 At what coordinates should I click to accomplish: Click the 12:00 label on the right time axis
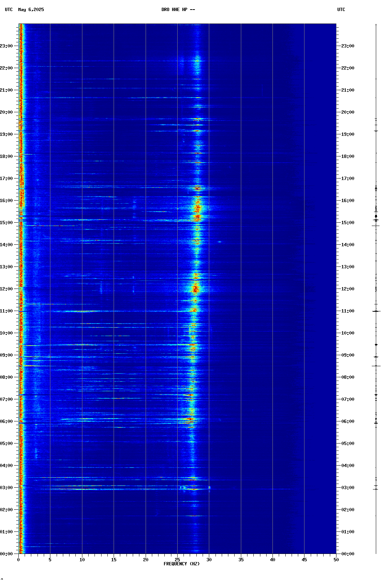click(x=348, y=289)
